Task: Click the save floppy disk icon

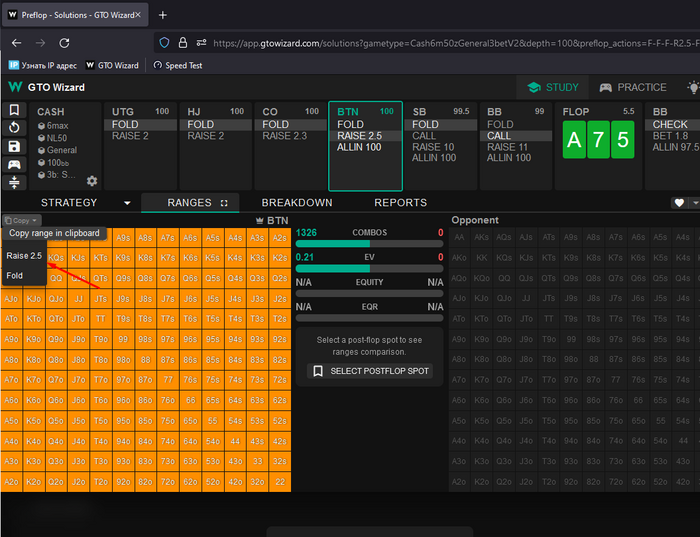Action: pyautogui.click(x=14, y=146)
